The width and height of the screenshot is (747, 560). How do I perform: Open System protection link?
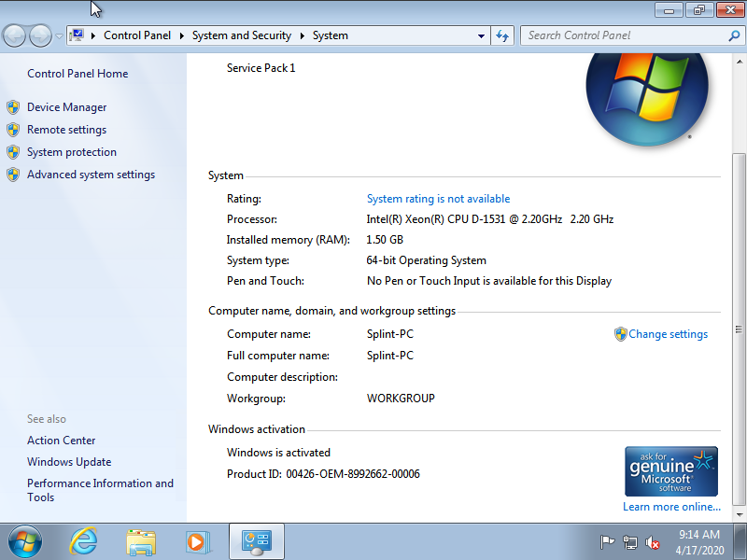pos(72,152)
